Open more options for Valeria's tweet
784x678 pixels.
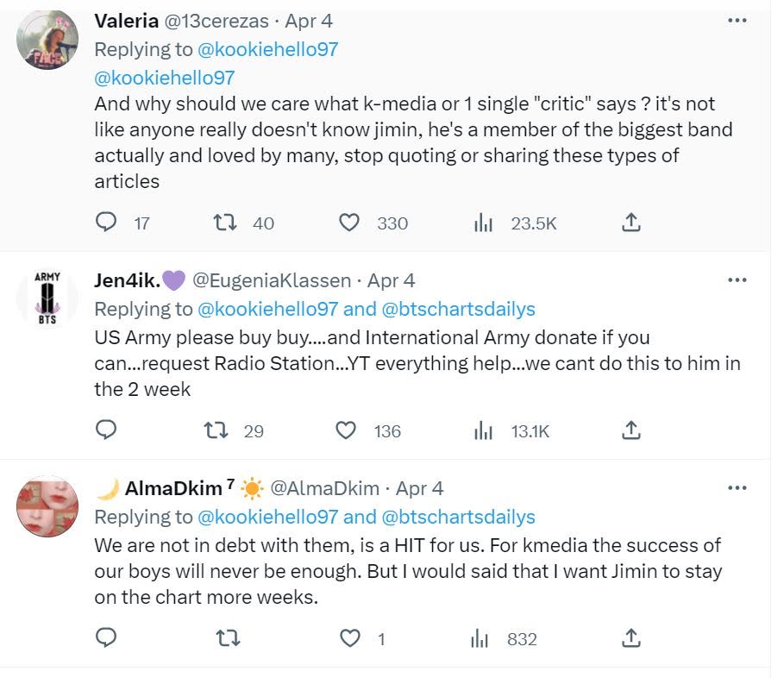(737, 21)
